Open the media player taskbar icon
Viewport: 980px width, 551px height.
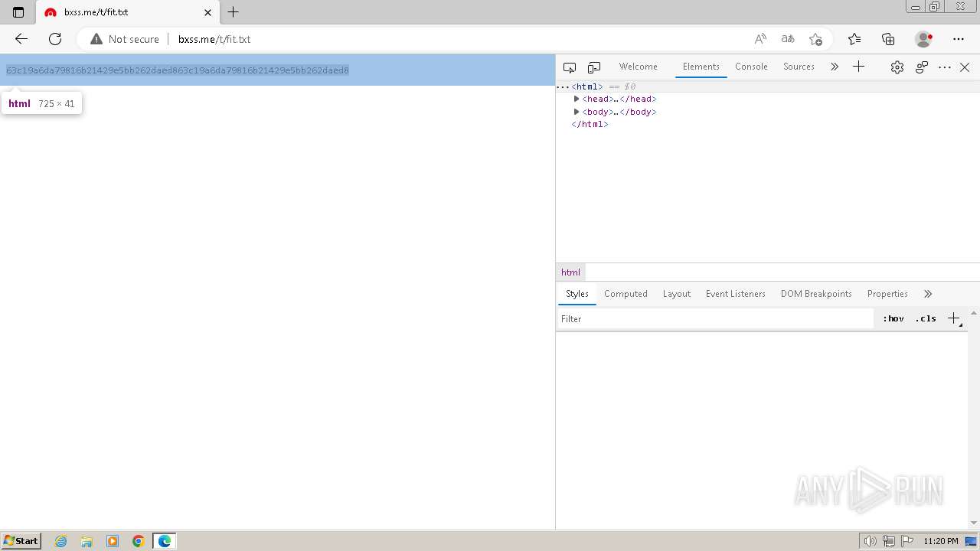(x=113, y=541)
